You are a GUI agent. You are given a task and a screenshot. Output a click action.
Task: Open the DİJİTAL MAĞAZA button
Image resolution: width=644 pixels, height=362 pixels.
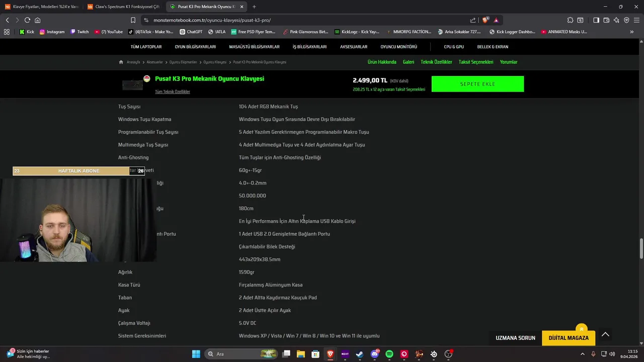point(569,338)
